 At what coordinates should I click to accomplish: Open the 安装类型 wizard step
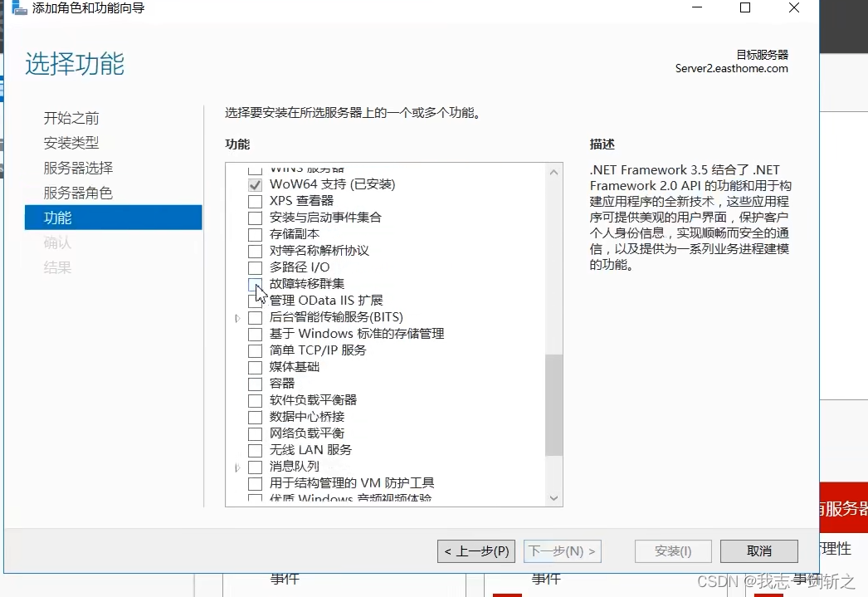[x=71, y=143]
